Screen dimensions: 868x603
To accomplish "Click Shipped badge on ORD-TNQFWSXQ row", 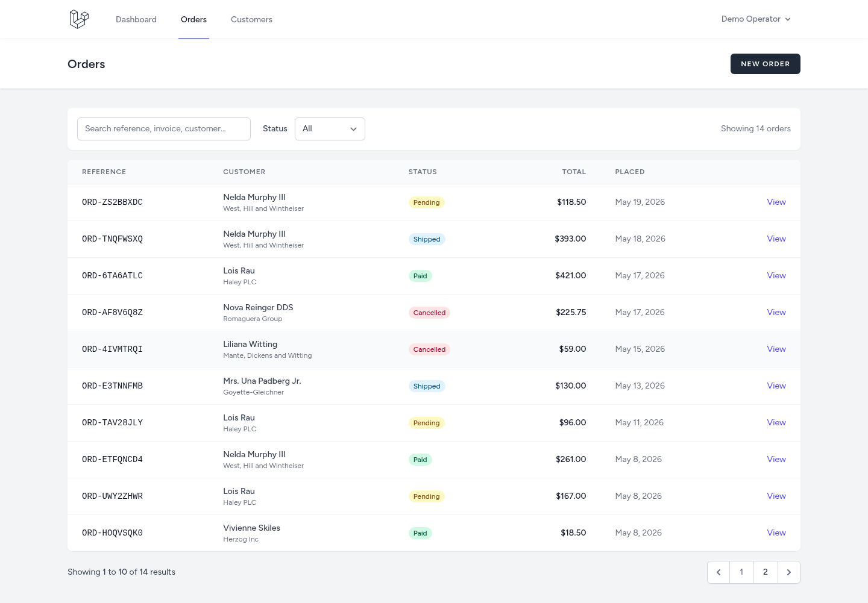I will (x=427, y=239).
